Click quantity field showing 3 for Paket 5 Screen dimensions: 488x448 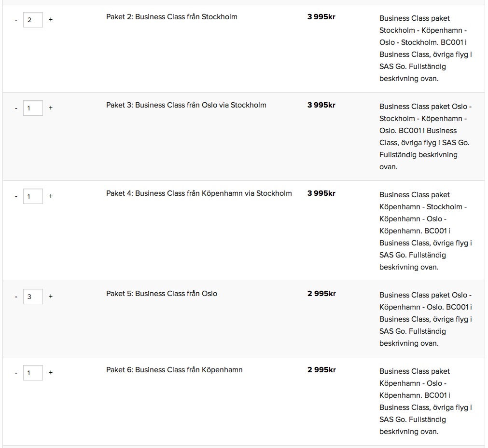click(x=33, y=297)
